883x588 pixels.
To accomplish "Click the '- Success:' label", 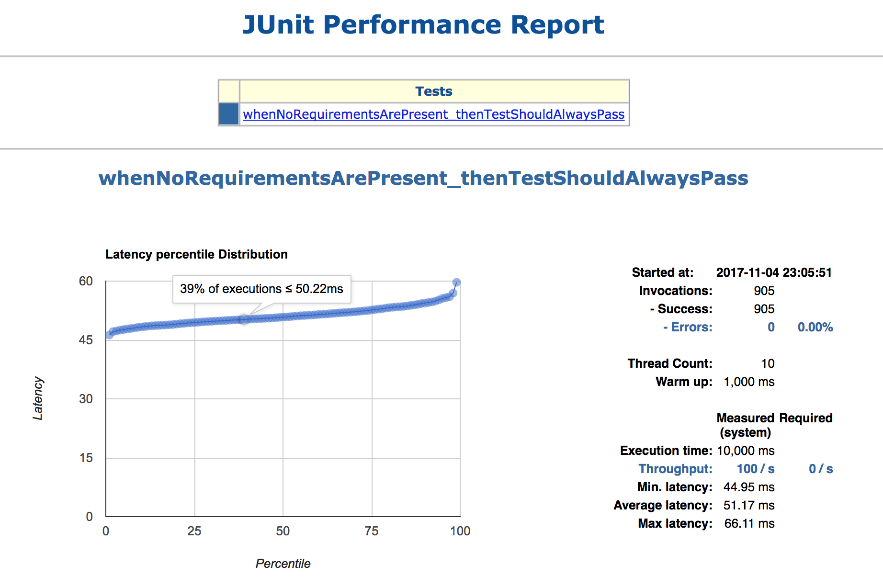I will tap(681, 309).
